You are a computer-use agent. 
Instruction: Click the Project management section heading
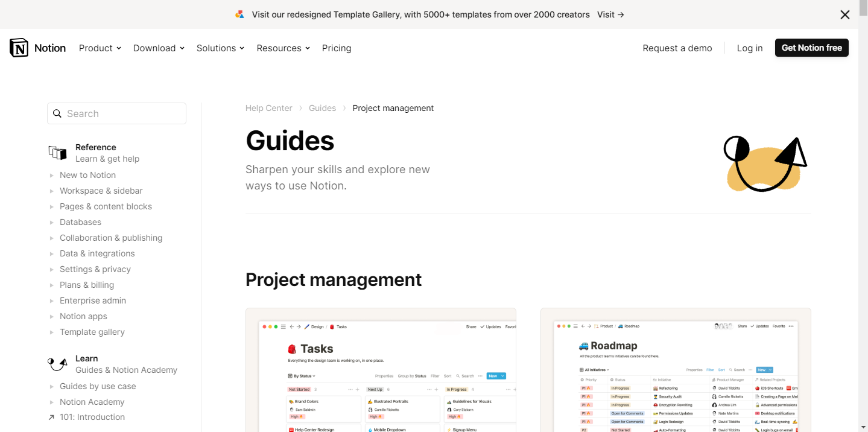point(334,280)
